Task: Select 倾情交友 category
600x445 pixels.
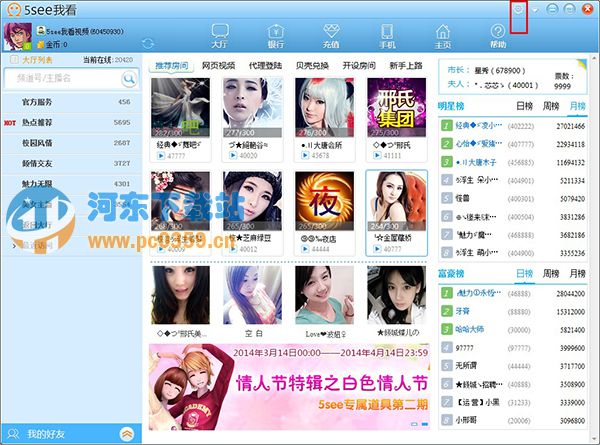Action: click(72, 163)
